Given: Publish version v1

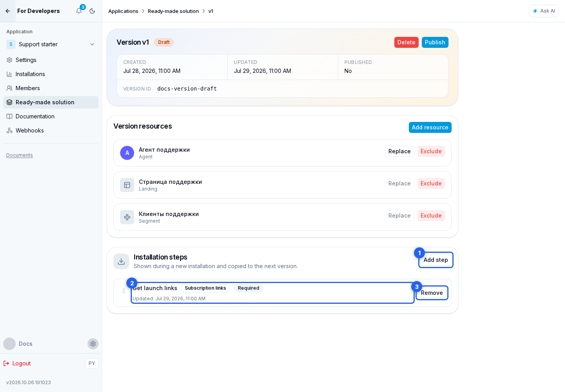Looking at the screenshot, I should (x=435, y=42).
